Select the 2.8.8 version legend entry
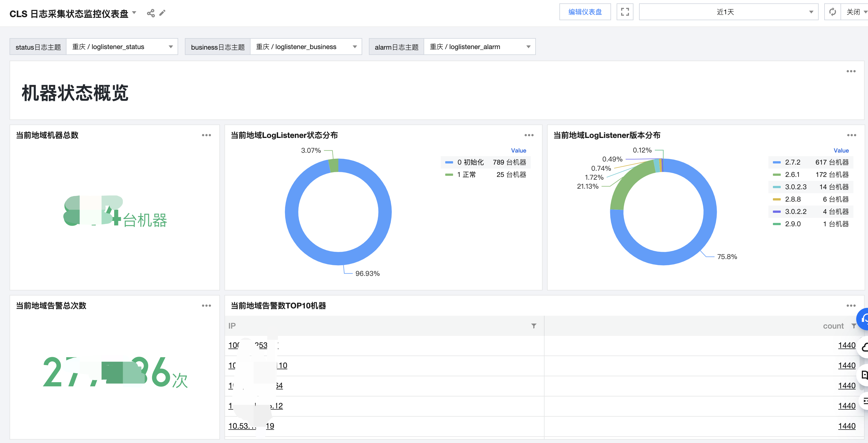 click(810, 199)
